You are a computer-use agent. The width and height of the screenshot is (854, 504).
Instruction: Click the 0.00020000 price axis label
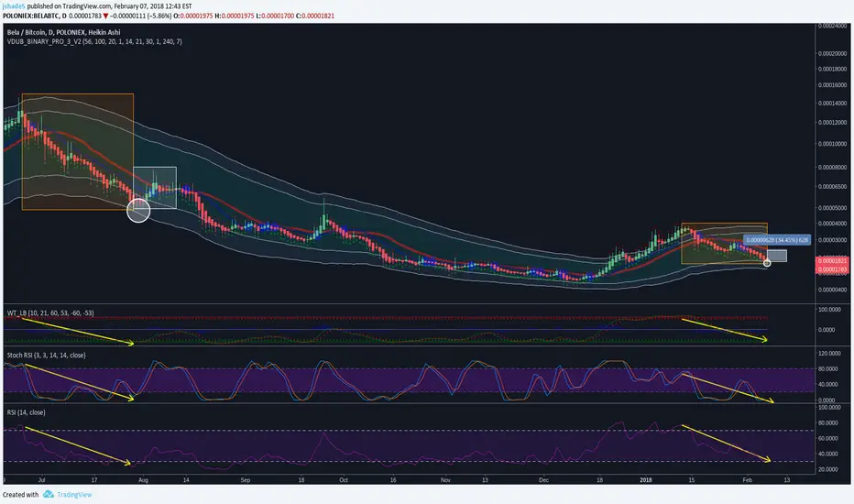coord(832,54)
